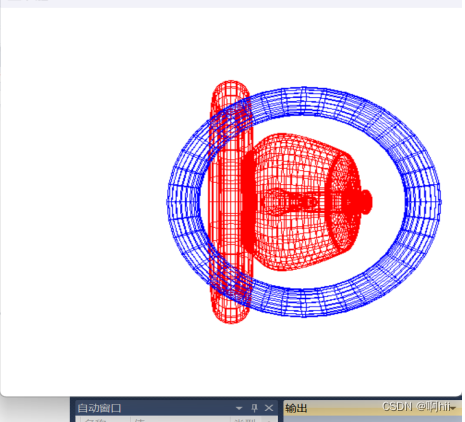Select the 自动窗口 panel title

click(x=99, y=408)
